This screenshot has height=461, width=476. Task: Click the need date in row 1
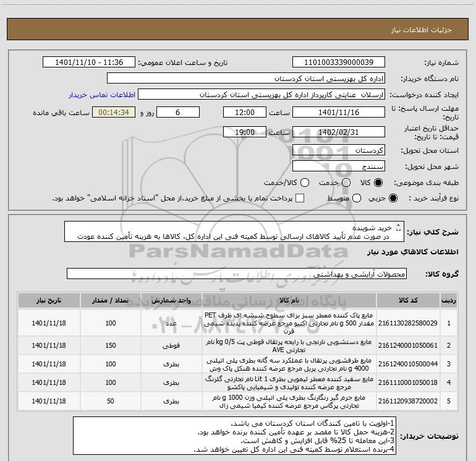click(49, 323)
